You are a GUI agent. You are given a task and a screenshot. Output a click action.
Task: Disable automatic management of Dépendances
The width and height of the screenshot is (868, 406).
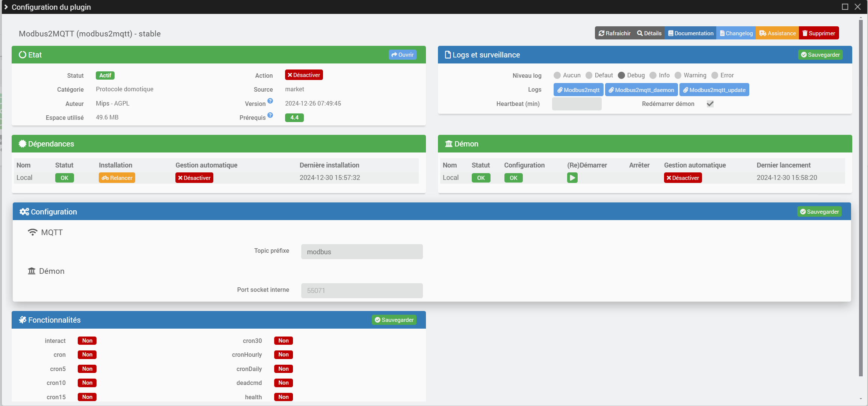pos(194,178)
